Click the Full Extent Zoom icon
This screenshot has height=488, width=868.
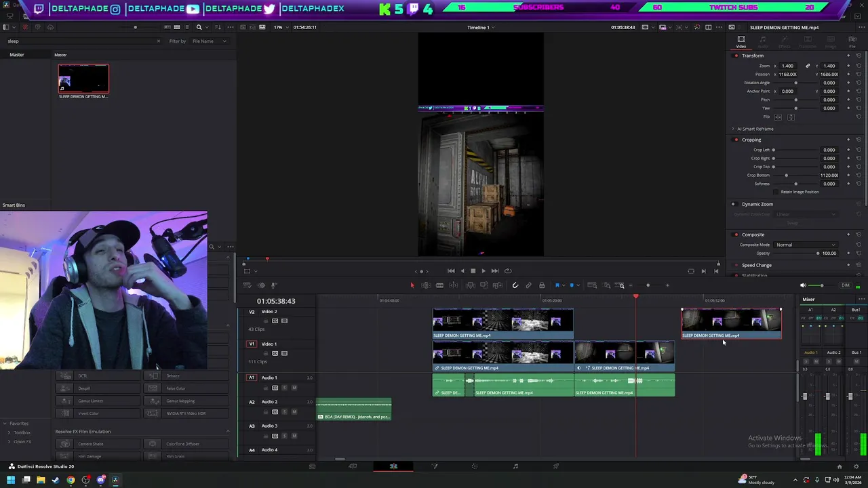(x=592, y=285)
